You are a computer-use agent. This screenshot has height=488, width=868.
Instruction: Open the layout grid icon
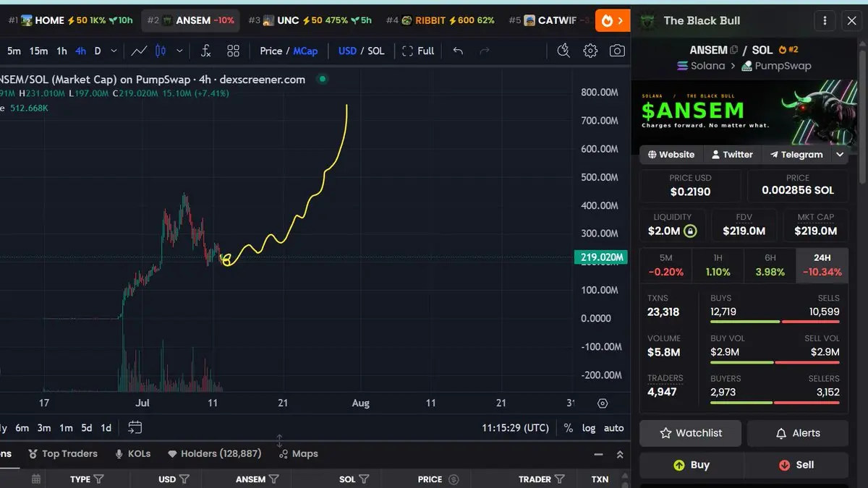(x=233, y=51)
